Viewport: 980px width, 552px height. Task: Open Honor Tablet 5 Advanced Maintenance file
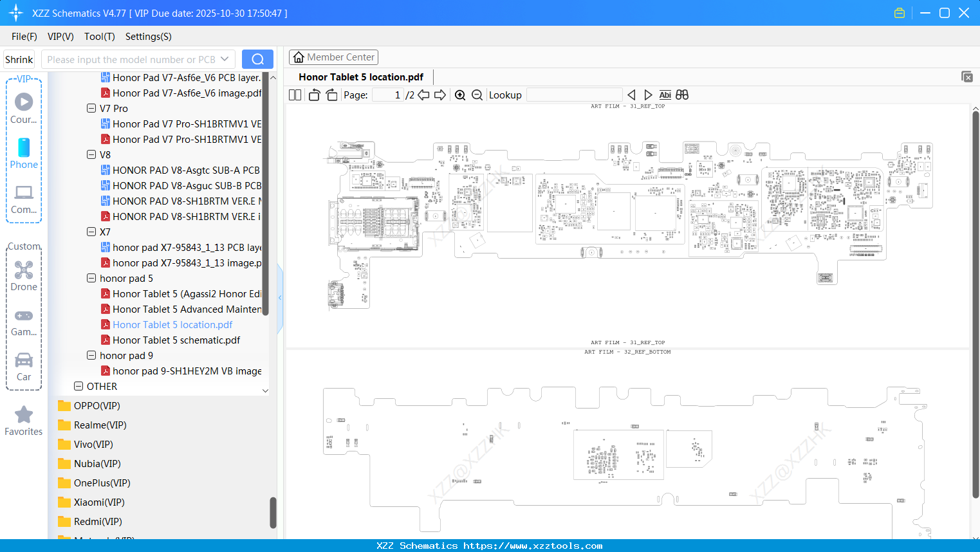181,309
